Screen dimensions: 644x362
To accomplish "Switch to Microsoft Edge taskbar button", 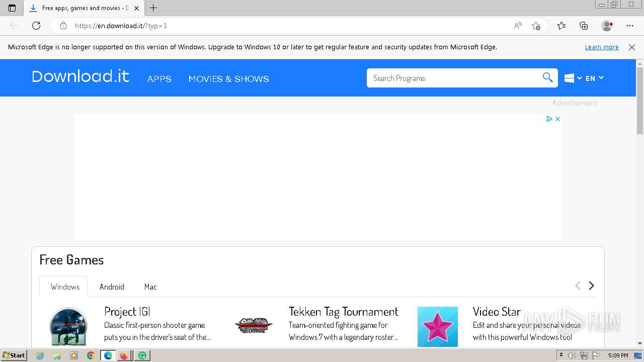I will [108, 355].
